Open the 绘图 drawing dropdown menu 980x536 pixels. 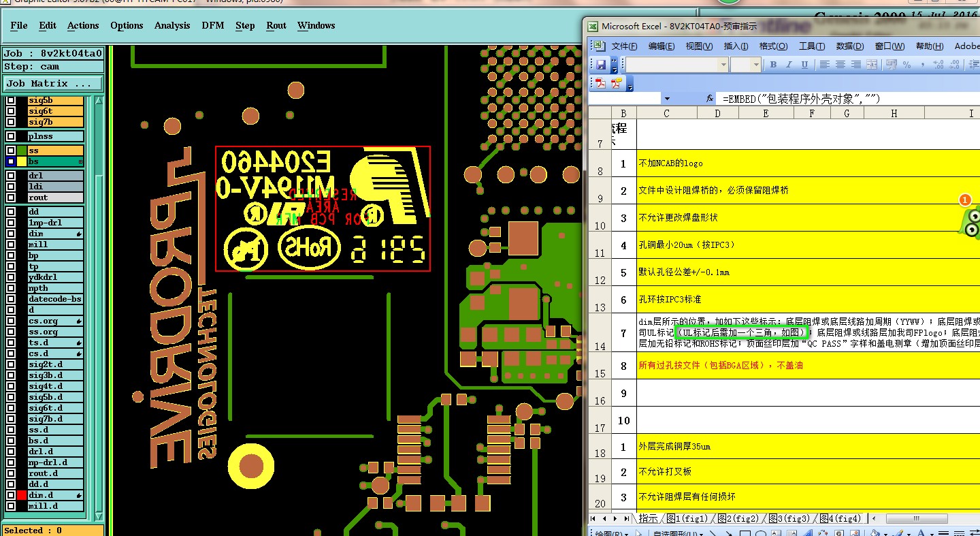click(x=610, y=533)
